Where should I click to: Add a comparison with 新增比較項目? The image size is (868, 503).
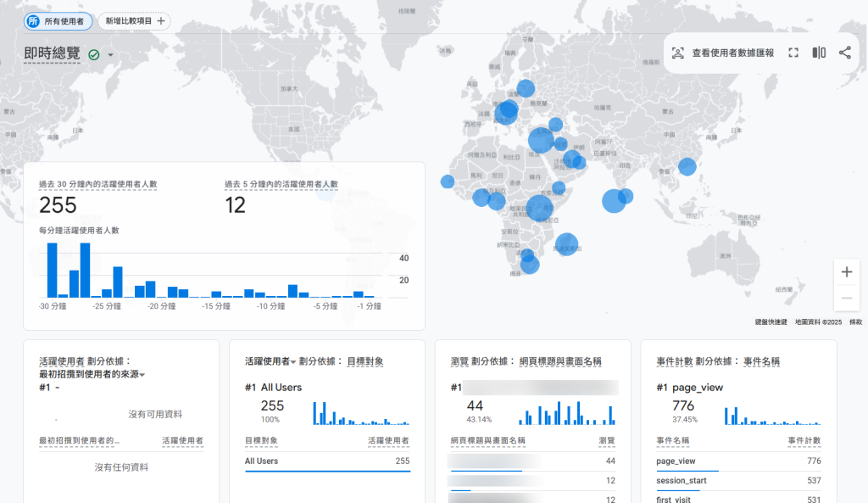coord(135,21)
